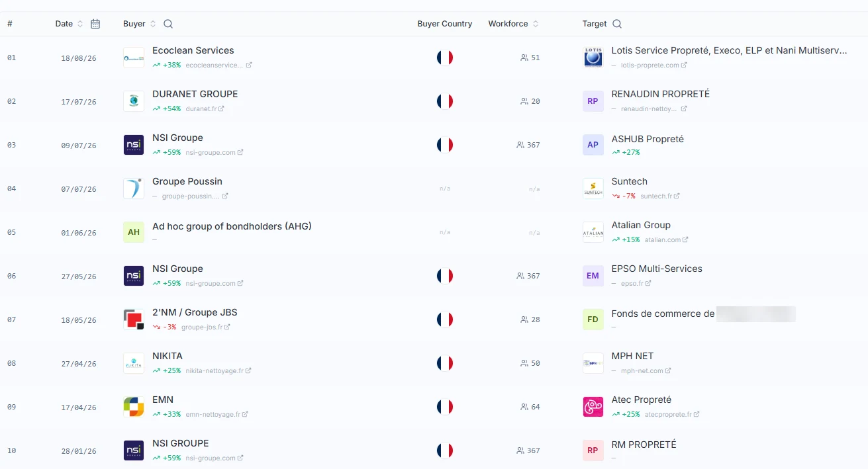Open the mph-net.com website link

point(646,371)
